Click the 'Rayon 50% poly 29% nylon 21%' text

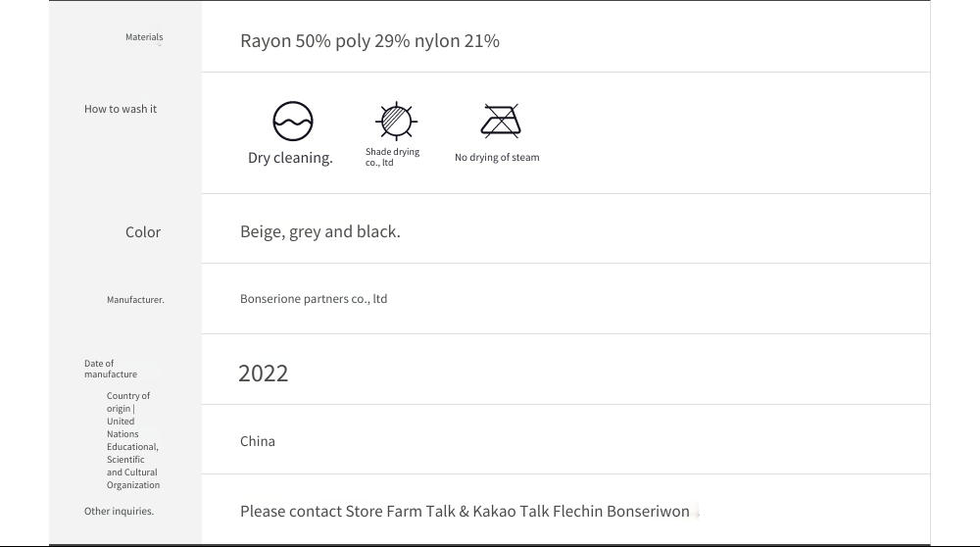click(370, 40)
